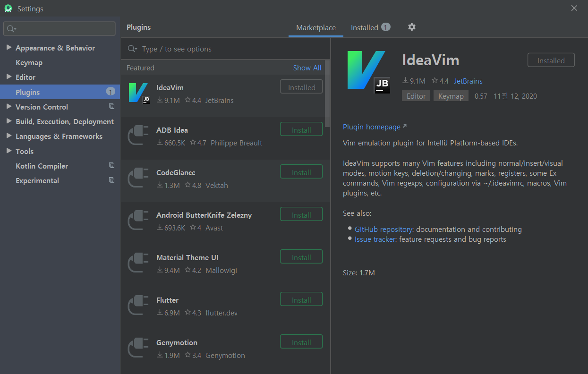
Task: Install the CodeGlance plugin
Action: click(x=301, y=172)
